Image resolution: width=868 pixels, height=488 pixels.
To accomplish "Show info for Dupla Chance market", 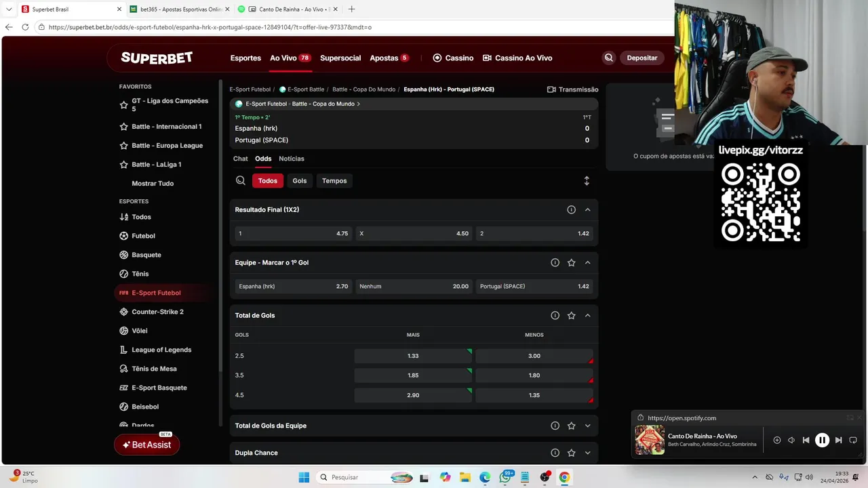I will click(555, 453).
